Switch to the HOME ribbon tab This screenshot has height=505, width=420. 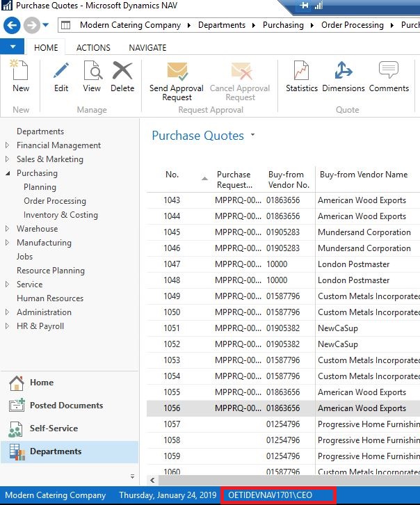[x=46, y=48]
